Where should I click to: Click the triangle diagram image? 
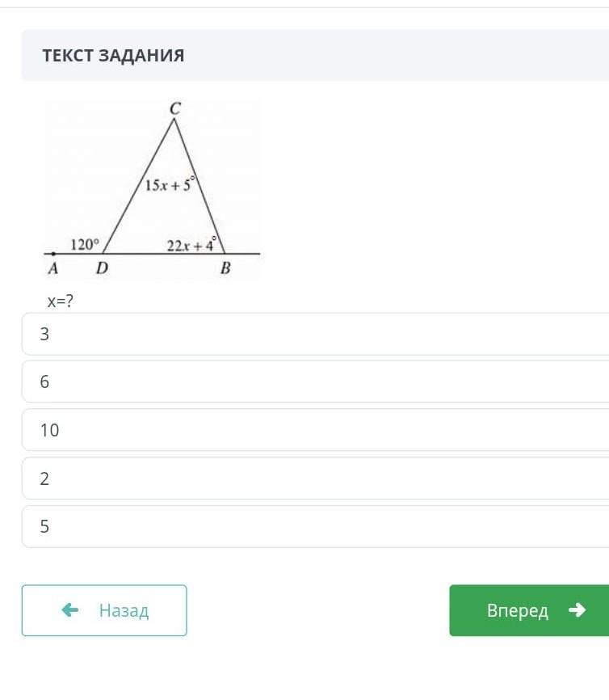tap(153, 189)
